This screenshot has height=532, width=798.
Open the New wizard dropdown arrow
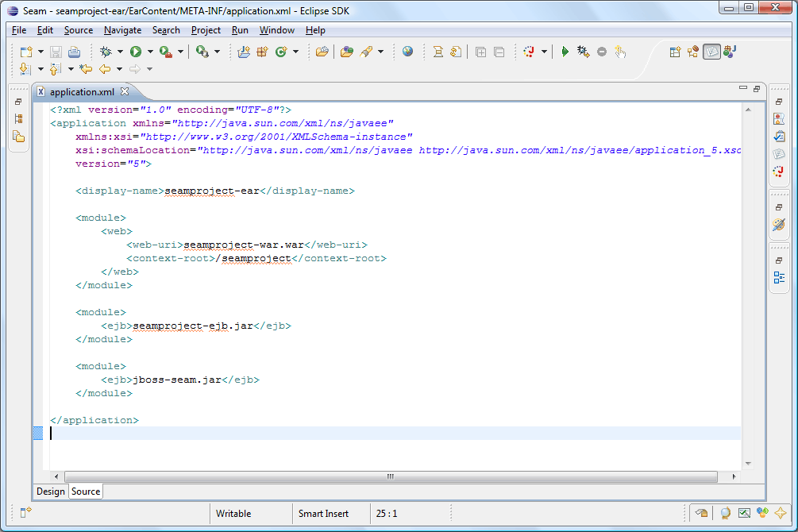point(40,52)
